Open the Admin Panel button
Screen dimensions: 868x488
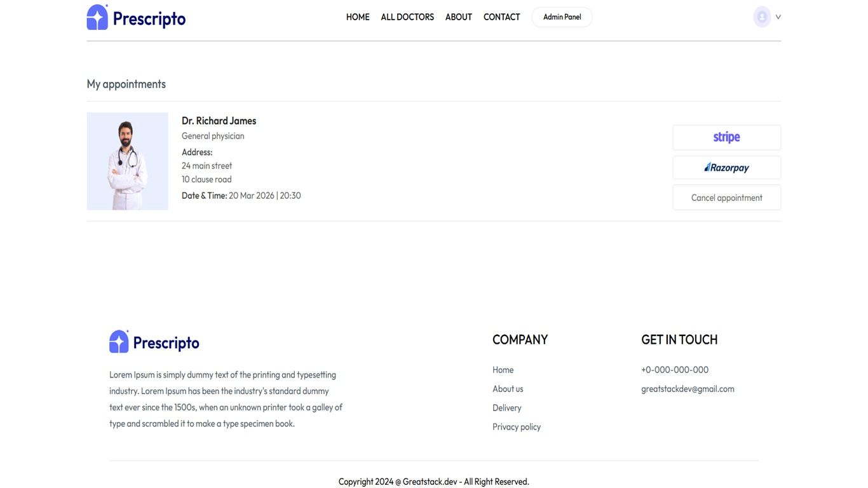click(x=562, y=17)
